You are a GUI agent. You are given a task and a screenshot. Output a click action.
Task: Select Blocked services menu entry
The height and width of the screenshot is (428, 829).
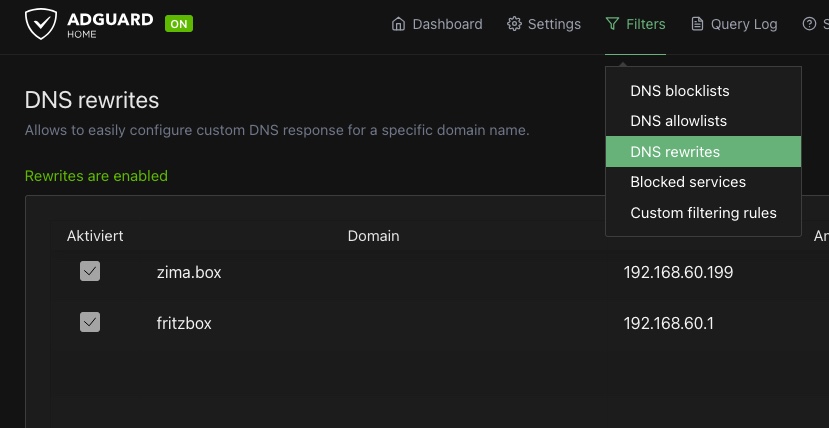coord(703,182)
